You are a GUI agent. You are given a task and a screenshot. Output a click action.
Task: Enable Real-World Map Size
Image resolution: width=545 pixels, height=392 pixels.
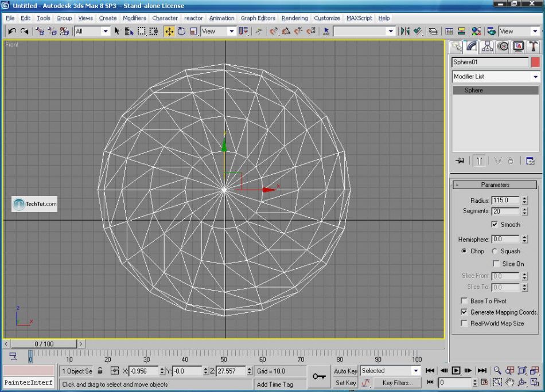coord(464,323)
